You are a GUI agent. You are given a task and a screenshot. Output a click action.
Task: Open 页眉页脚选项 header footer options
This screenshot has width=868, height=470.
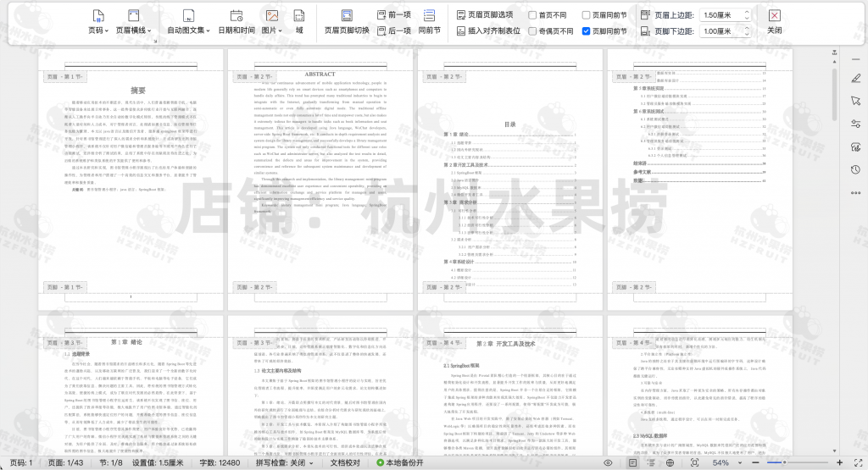[485, 15]
